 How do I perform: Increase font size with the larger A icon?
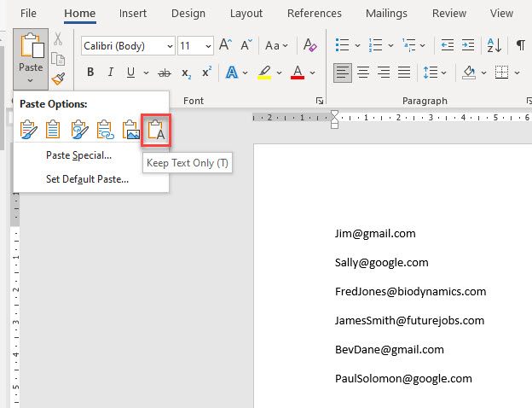226,45
